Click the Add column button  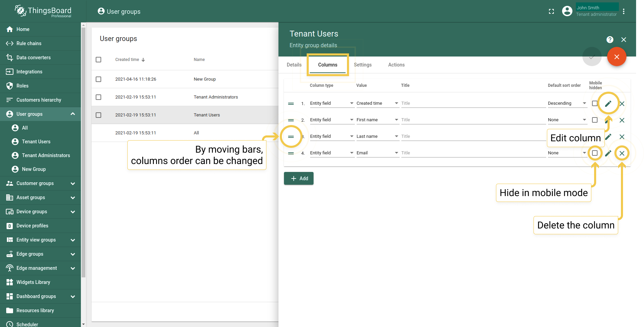tap(299, 178)
